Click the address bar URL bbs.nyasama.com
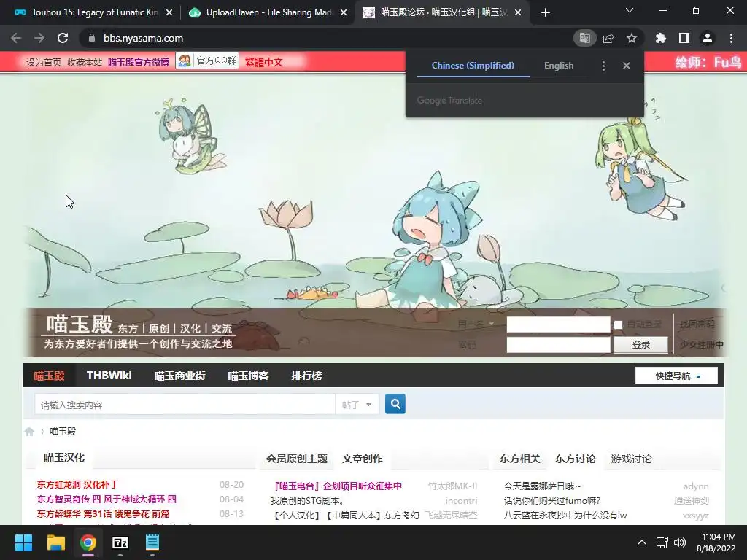Viewport: 747px width, 560px height. click(144, 38)
